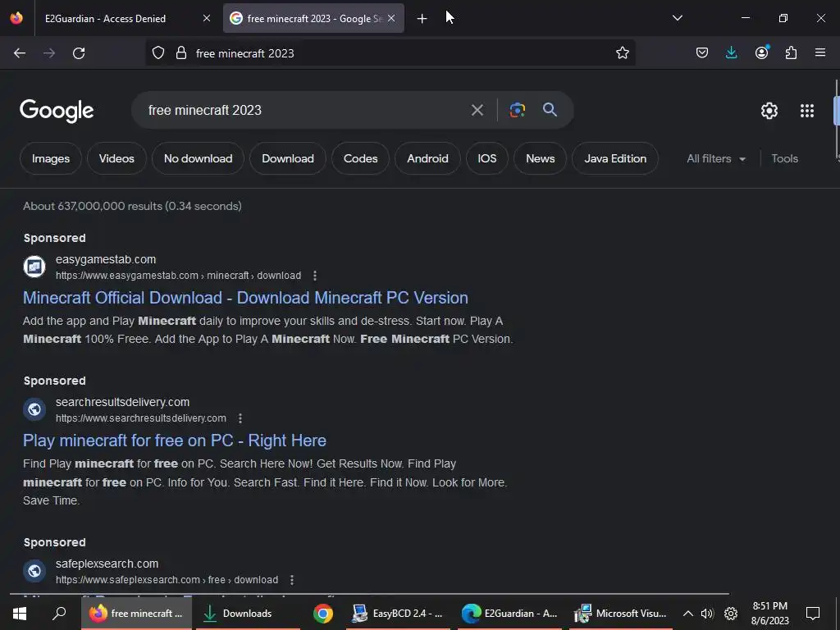Search by image with Google Lens
Image resolution: width=840 pixels, height=630 pixels.
point(517,110)
